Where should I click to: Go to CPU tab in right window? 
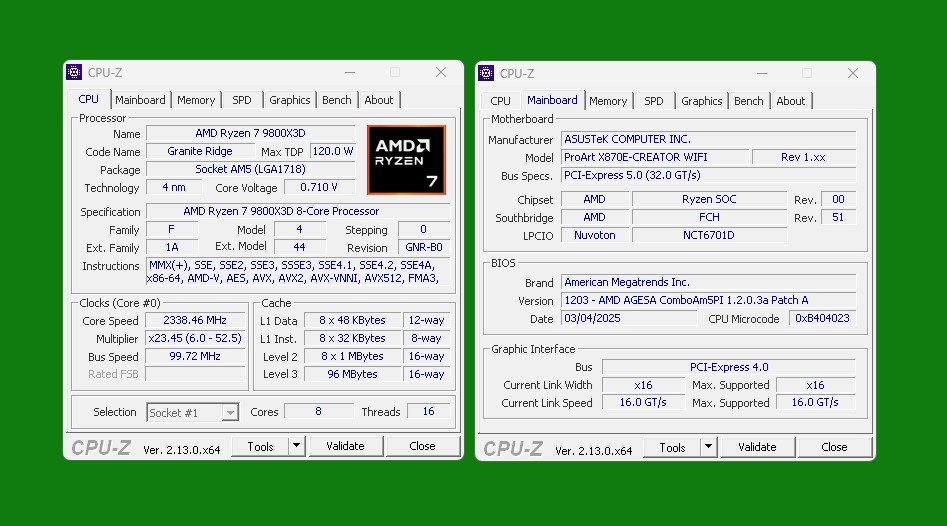point(500,101)
